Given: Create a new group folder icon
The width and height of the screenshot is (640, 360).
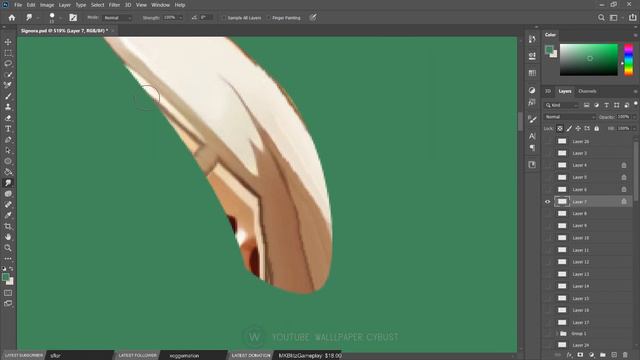Looking at the screenshot, I should click(603, 355).
